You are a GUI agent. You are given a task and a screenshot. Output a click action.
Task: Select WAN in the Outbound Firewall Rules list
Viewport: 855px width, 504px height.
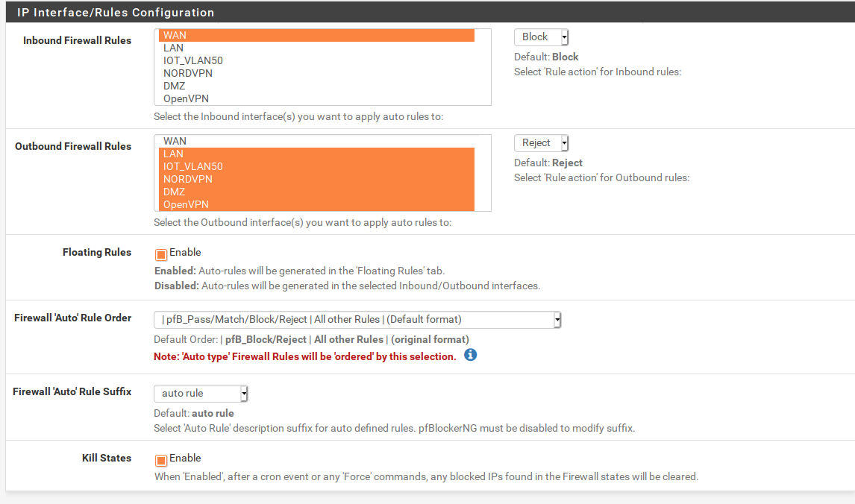pos(317,141)
